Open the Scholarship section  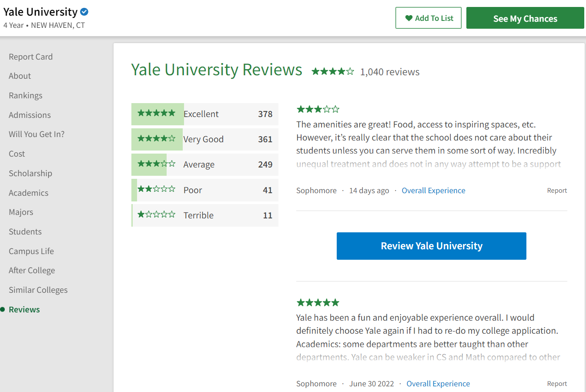(x=30, y=173)
